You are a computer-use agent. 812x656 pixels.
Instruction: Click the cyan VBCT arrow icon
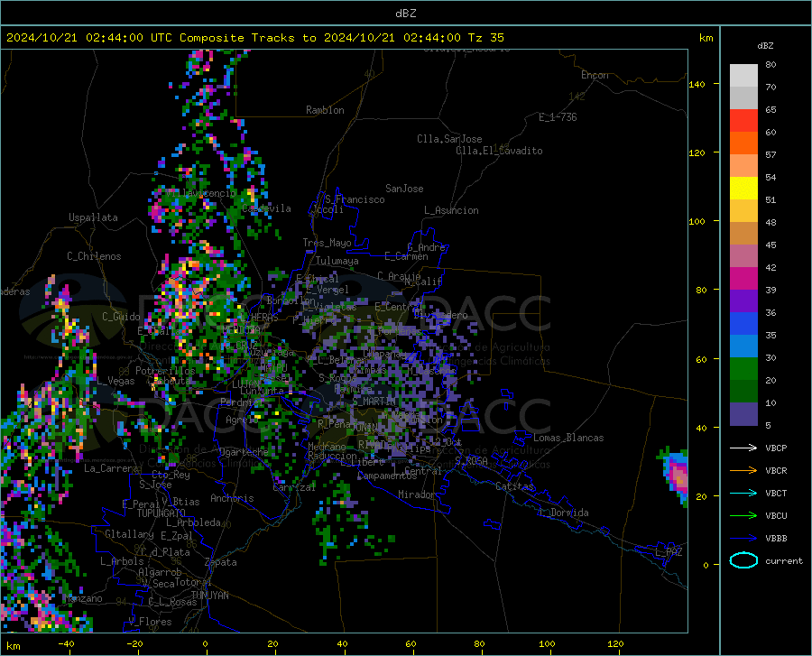tap(743, 493)
